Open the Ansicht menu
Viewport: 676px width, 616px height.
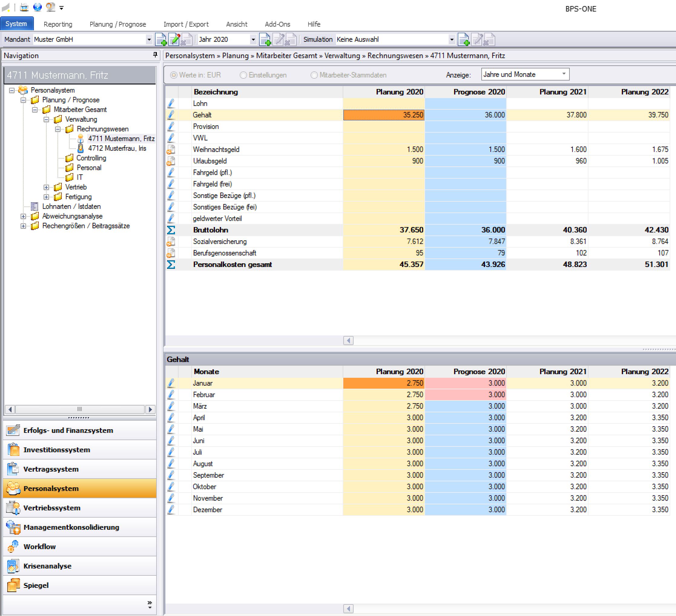(237, 24)
